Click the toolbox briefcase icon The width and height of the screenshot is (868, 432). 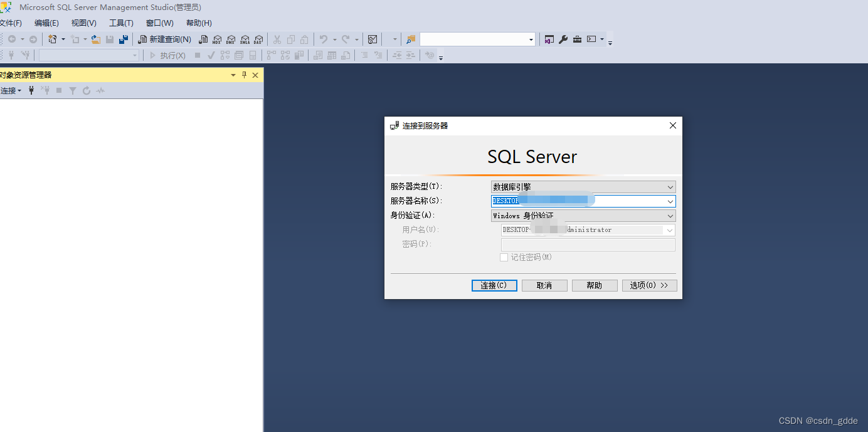pyautogui.click(x=577, y=39)
